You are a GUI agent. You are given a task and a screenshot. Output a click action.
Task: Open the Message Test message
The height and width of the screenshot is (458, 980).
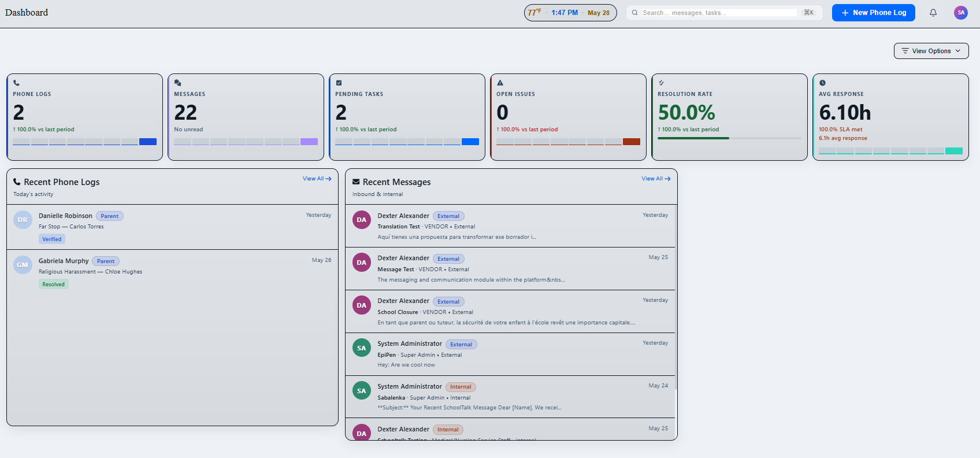click(510, 269)
